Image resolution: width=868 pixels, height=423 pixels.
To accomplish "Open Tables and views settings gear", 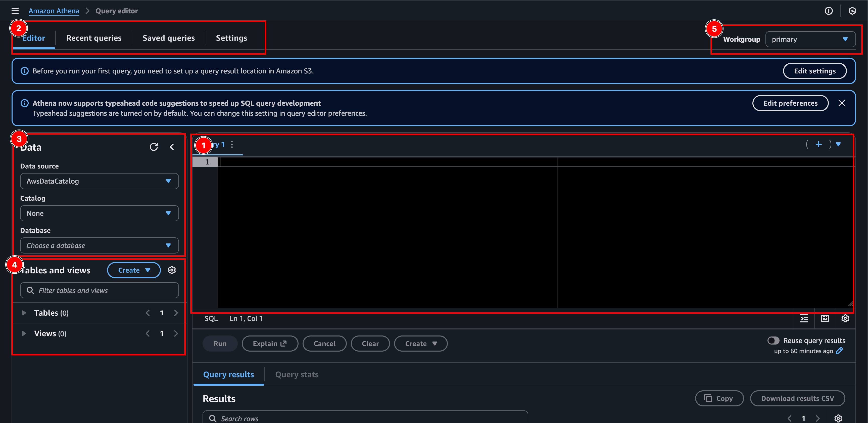I will [x=172, y=270].
